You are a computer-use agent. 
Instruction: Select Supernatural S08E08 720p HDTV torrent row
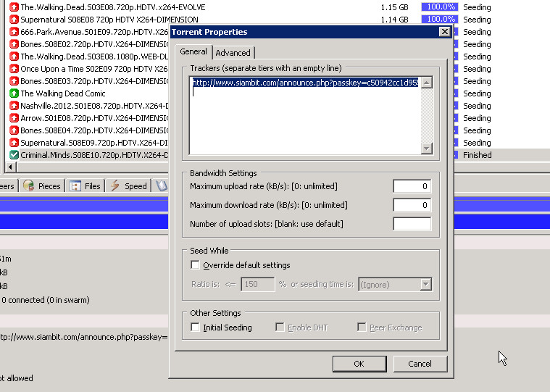[x=109, y=20]
